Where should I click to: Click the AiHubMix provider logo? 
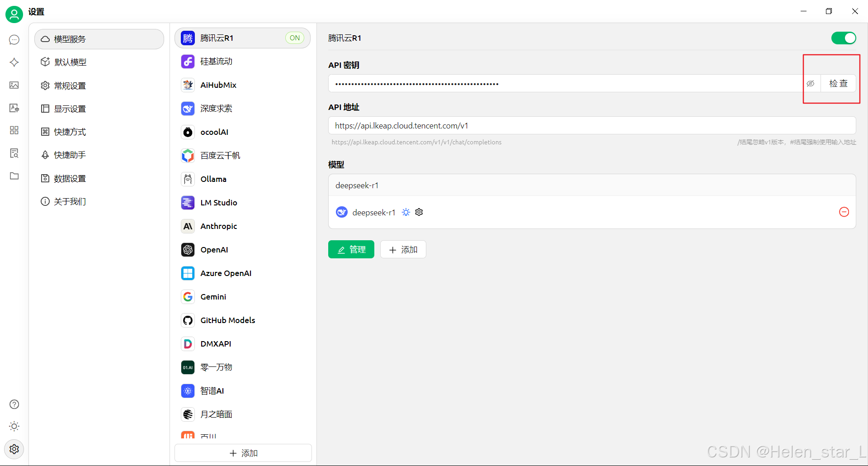188,85
